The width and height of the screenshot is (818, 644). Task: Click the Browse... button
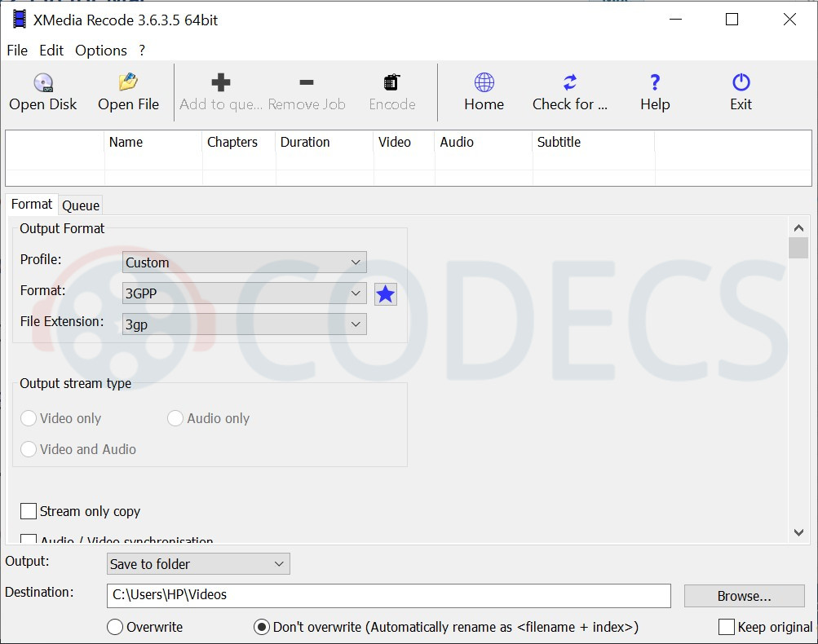click(745, 596)
